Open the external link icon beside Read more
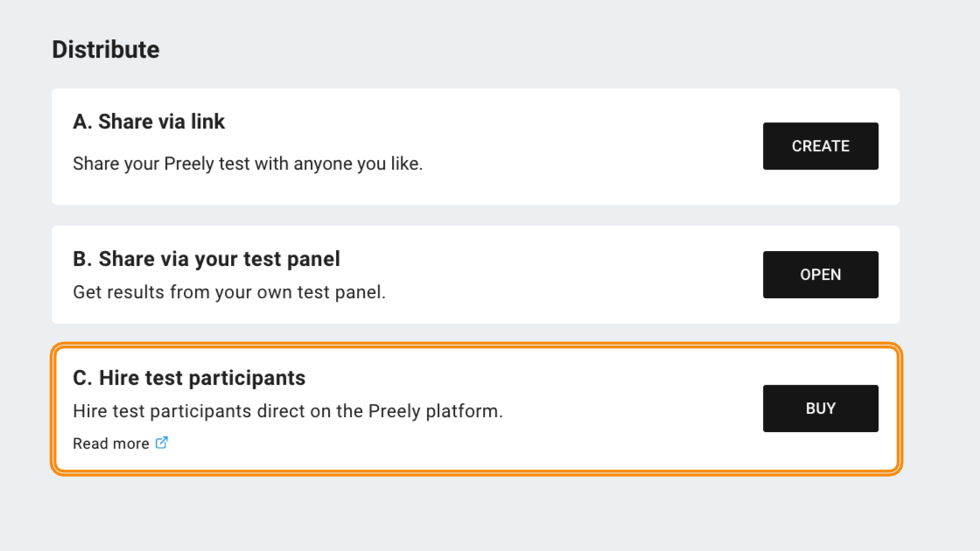Screen dimensions: 980x551 [162, 443]
